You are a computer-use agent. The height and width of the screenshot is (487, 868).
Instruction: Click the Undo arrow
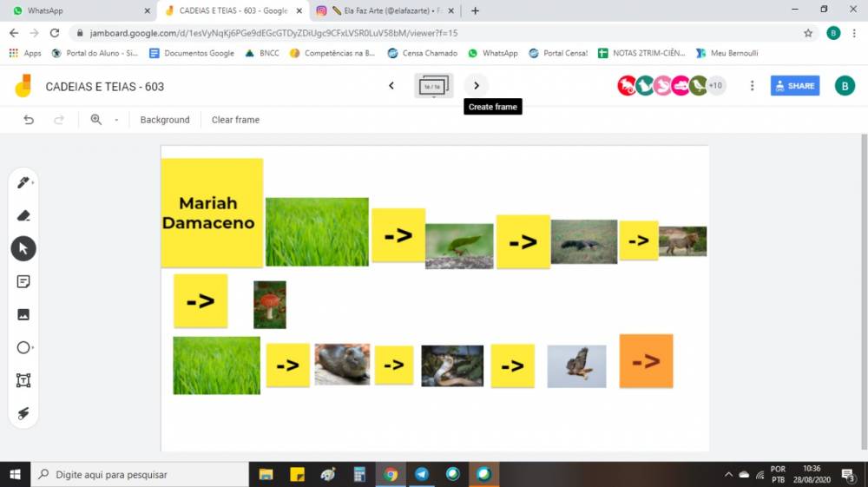coord(29,120)
